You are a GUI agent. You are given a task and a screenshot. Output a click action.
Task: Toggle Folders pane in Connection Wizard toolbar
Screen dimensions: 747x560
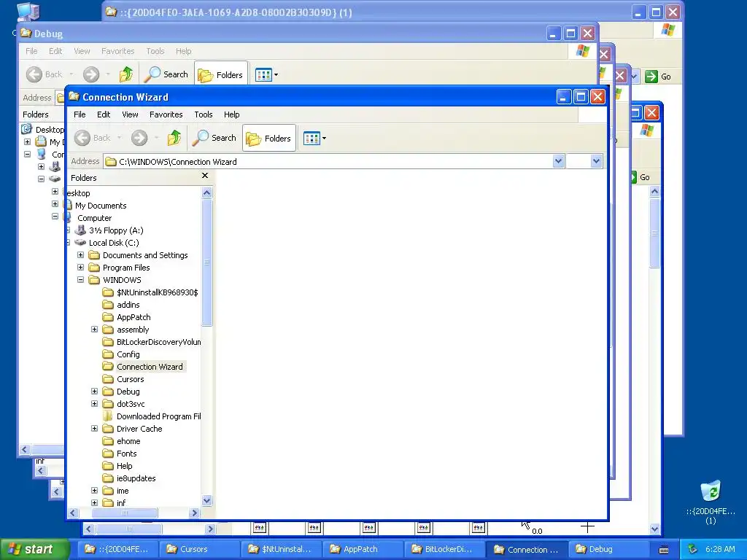tap(268, 138)
